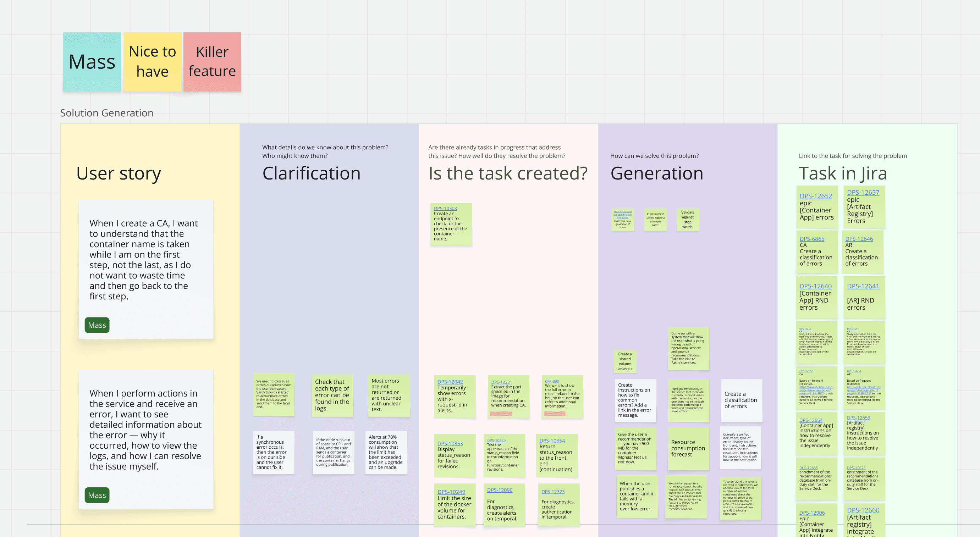Select the pink Killer feature sticky
Viewport: 980px width, 537px height.
point(212,62)
